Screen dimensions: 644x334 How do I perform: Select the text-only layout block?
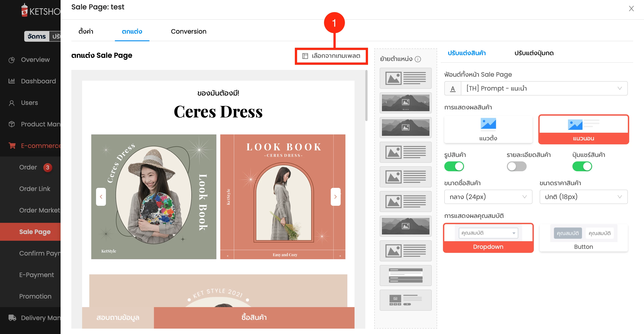click(405, 275)
